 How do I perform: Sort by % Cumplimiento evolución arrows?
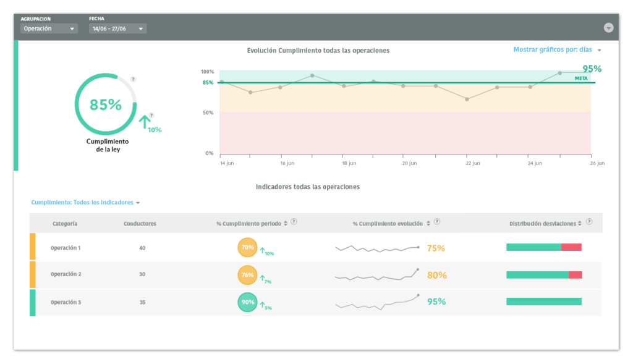428,223
